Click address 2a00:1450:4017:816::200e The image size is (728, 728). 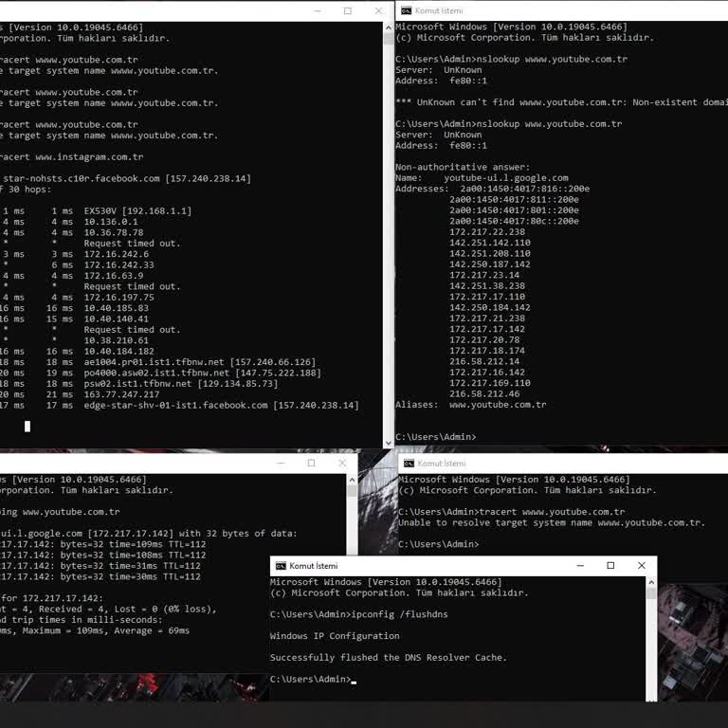pos(525,189)
